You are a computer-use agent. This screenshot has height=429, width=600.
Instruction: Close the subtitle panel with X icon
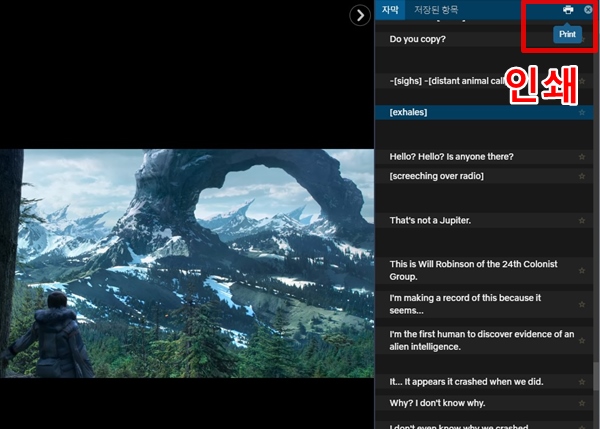click(588, 10)
